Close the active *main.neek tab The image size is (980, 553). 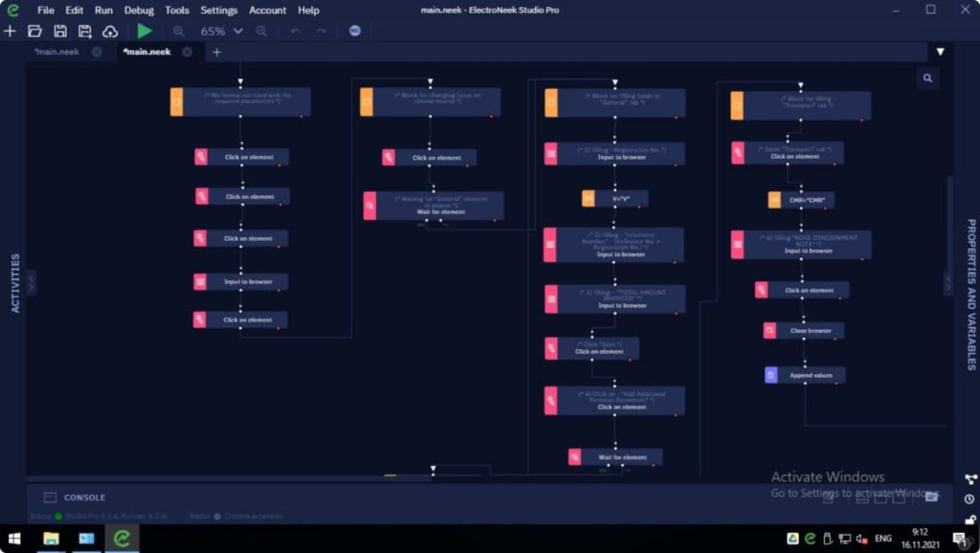pos(187,52)
